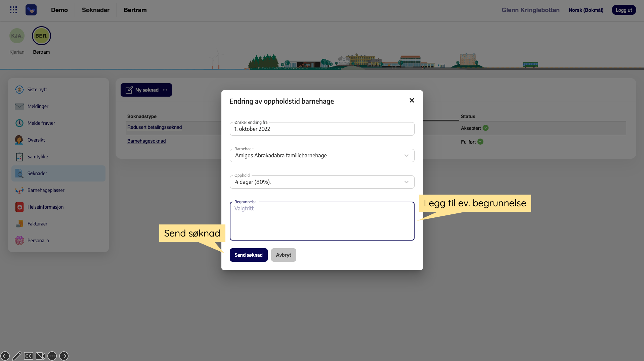Switch to child Kjartan avatar
Screen dimensions: 644x361
(17, 36)
